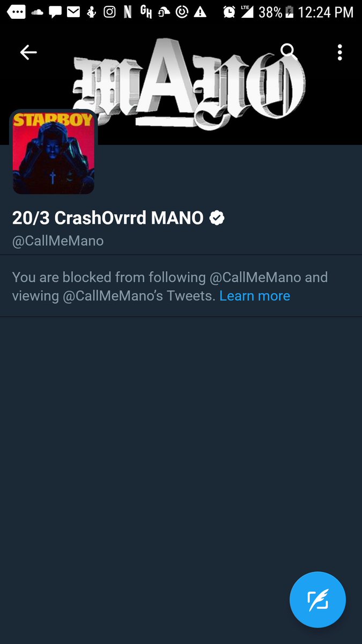This screenshot has width=362, height=644.
Task: Go back with the arrow icon
Action: [x=28, y=52]
